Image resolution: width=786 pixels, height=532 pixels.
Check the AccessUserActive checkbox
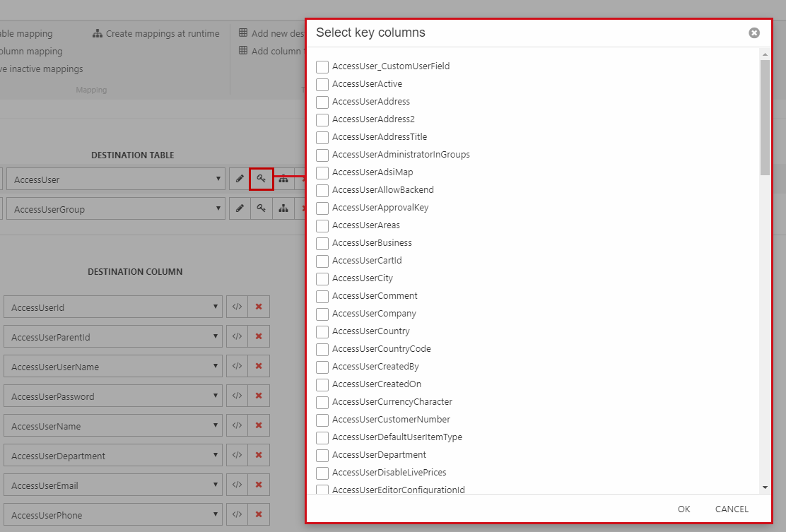pyautogui.click(x=322, y=84)
